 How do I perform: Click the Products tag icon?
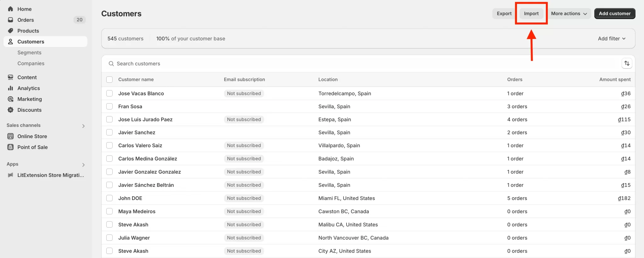(x=10, y=31)
